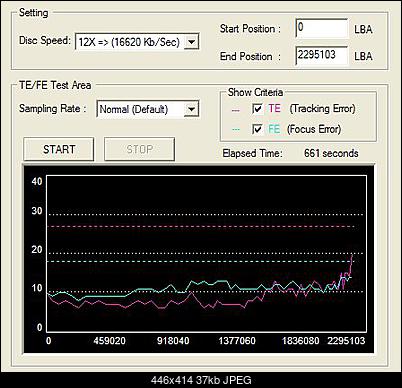
Task: Click the 2295103 axis label under graph
Action: click(346, 341)
